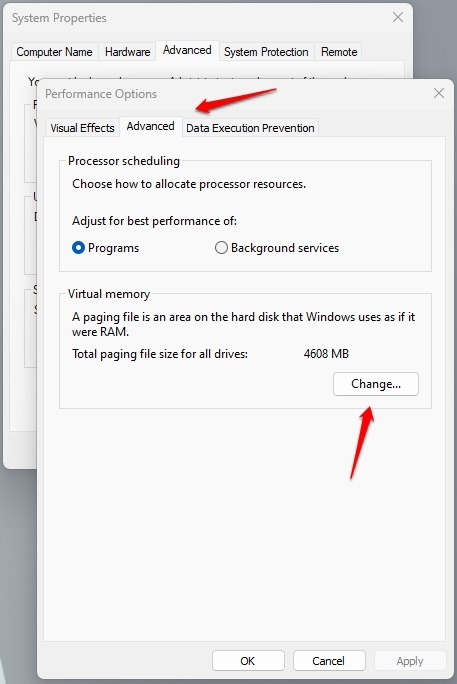Open the Data Execution Prevention tab
This screenshot has height=684, width=457.
coord(250,128)
